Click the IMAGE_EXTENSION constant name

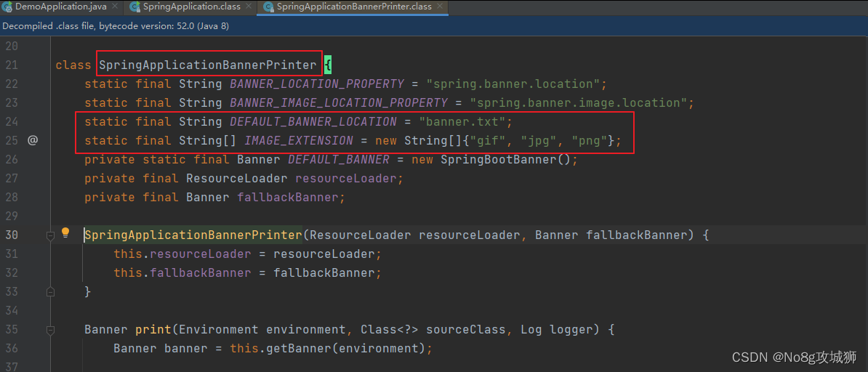(x=298, y=141)
